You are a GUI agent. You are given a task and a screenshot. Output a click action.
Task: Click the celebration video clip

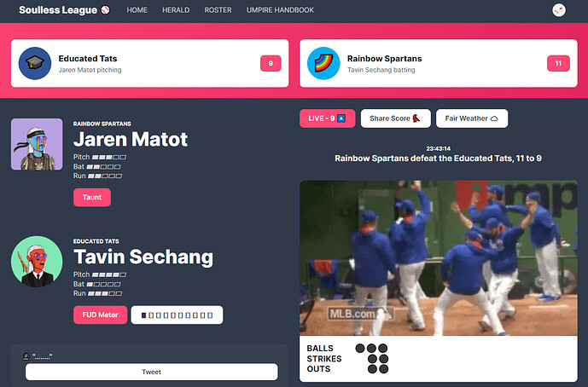(439, 258)
